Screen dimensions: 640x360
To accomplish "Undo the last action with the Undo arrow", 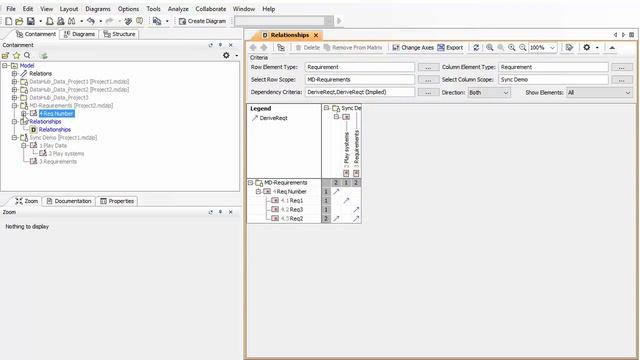I will click(x=91, y=21).
